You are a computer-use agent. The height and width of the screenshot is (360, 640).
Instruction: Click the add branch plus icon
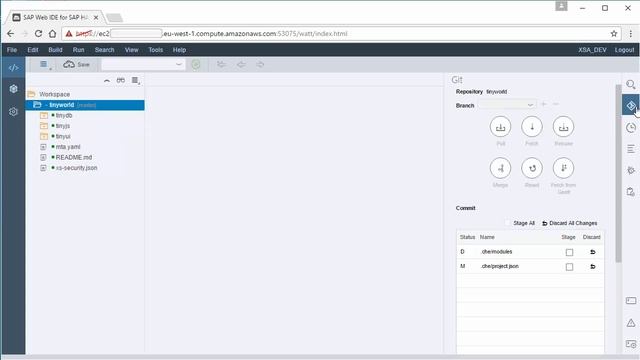pos(544,104)
